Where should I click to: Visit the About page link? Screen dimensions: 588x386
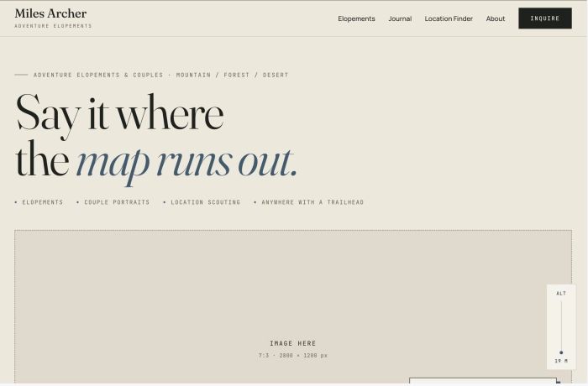pos(496,18)
